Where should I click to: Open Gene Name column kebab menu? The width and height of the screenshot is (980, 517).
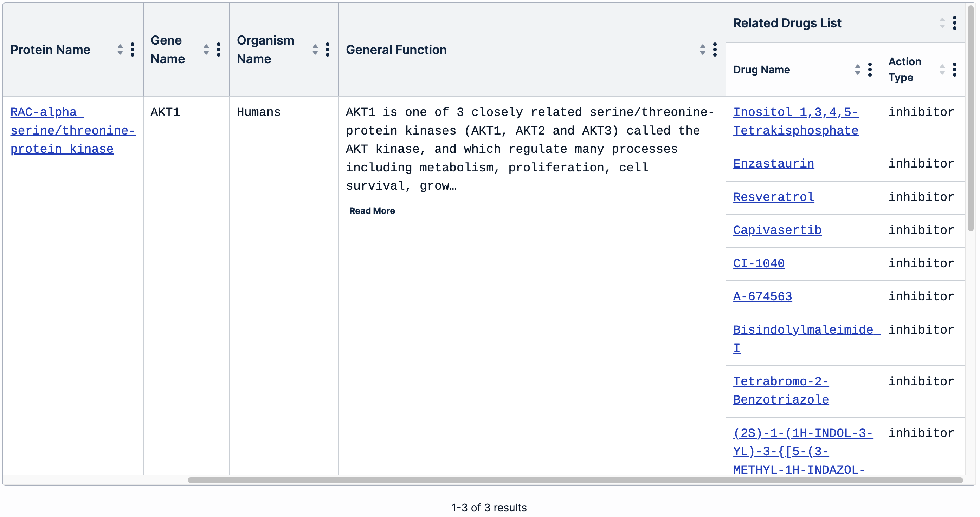pos(218,50)
